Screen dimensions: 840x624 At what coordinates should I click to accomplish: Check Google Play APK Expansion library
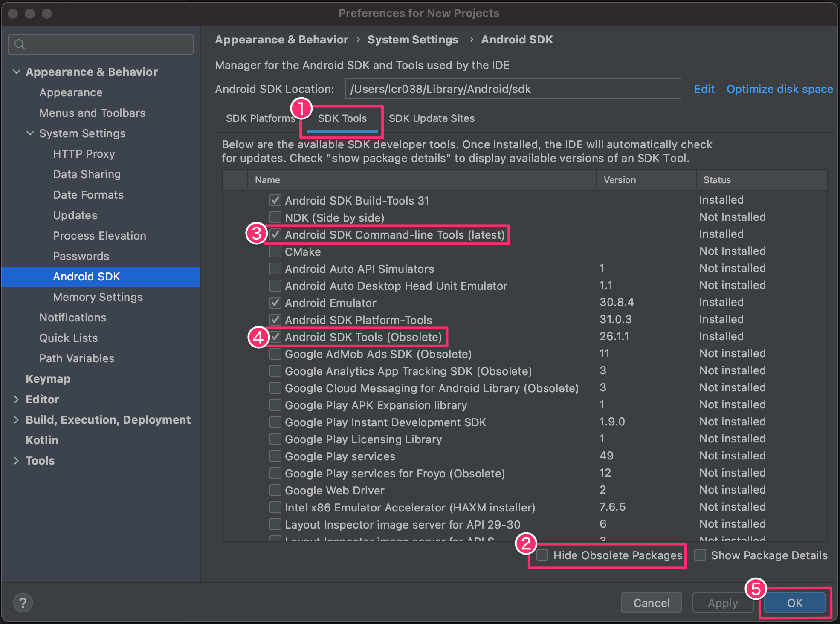click(275, 405)
